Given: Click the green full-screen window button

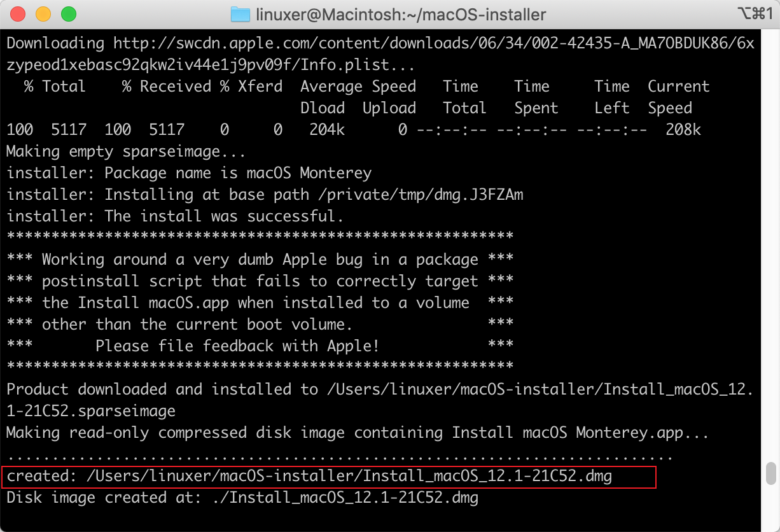Looking at the screenshot, I should [x=67, y=14].
